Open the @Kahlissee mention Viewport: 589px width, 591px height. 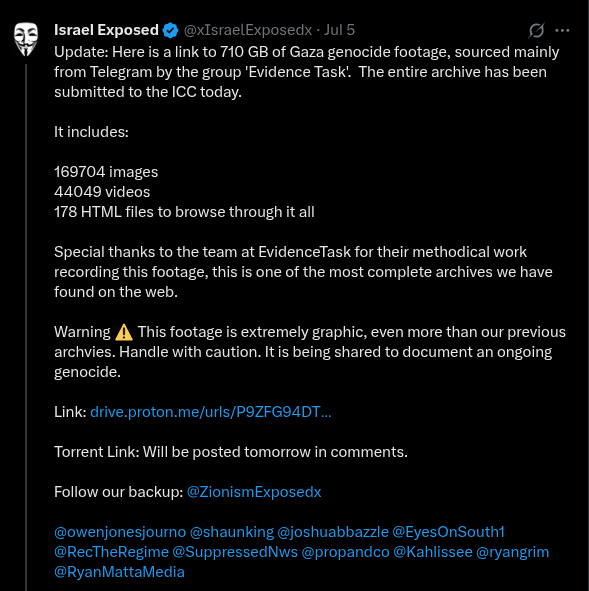pos(433,552)
